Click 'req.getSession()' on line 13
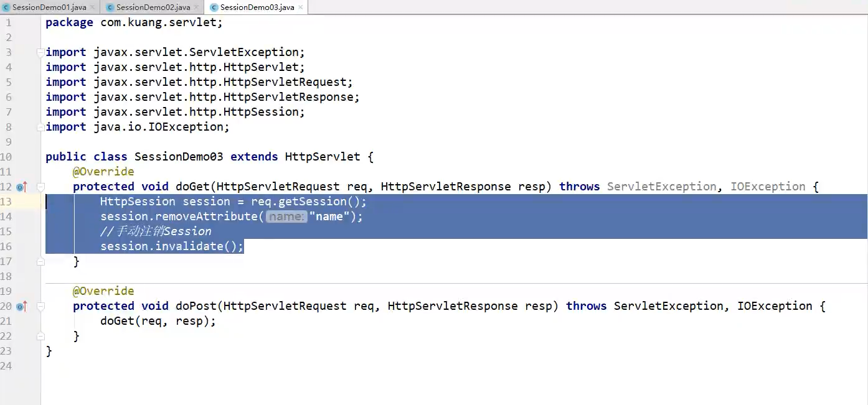868x405 pixels. coord(306,202)
